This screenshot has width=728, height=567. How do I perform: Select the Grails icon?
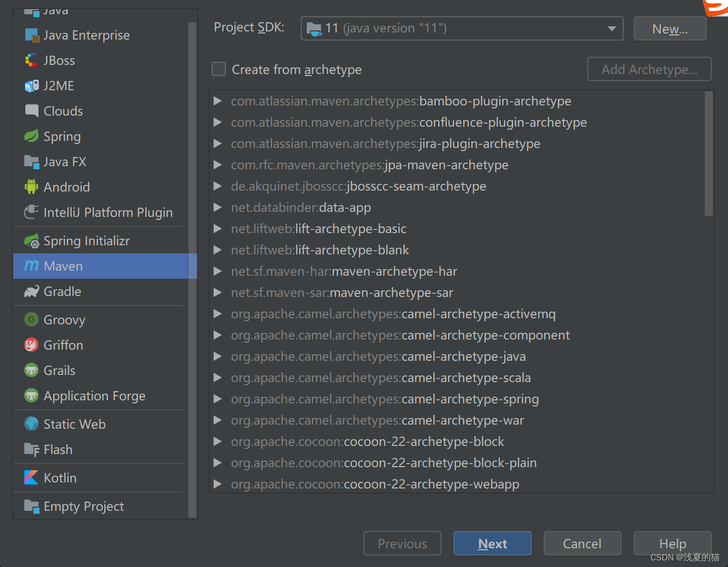pyautogui.click(x=31, y=370)
